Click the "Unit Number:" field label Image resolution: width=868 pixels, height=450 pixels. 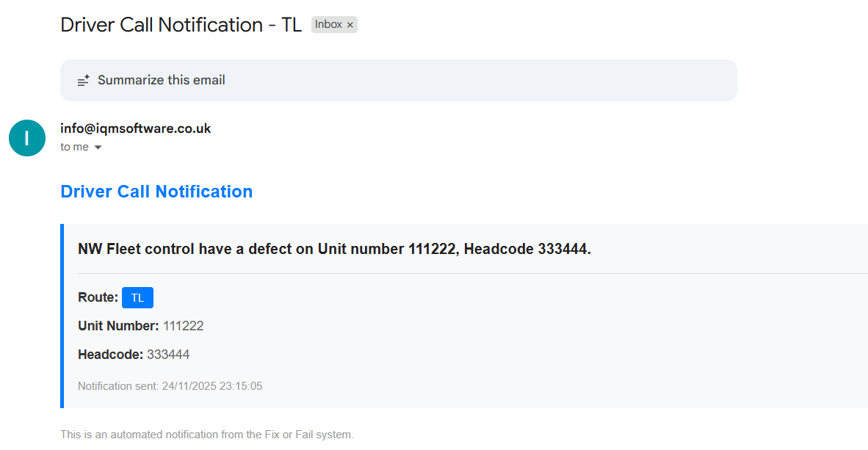coord(118,326)
